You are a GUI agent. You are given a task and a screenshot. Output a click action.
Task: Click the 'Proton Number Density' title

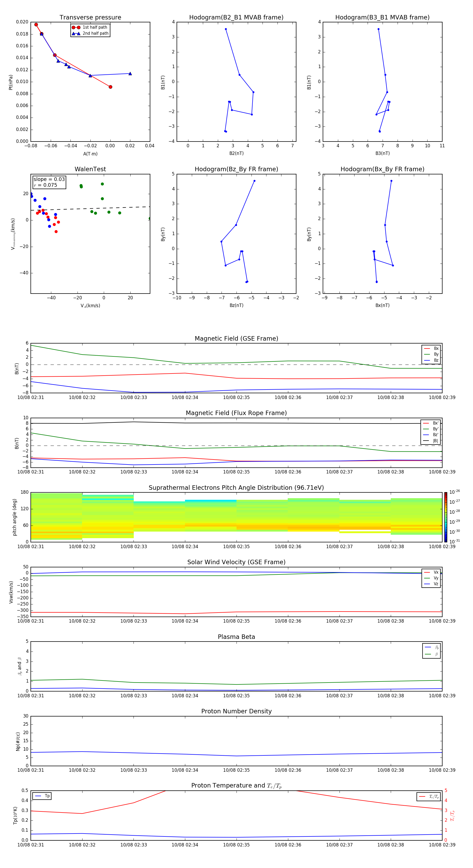[236, 711]
